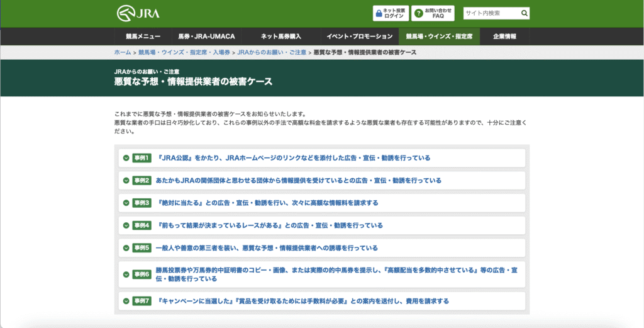Expand 事例3 chevron icon
Viewport: 644px width, 328px height.
coord(126,203)
